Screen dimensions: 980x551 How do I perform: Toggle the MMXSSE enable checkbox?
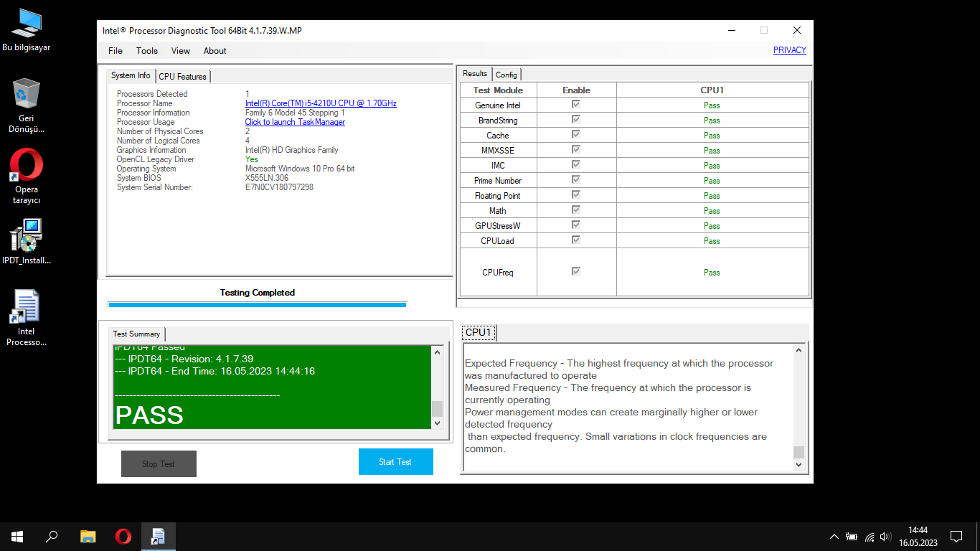pos(576,150)
